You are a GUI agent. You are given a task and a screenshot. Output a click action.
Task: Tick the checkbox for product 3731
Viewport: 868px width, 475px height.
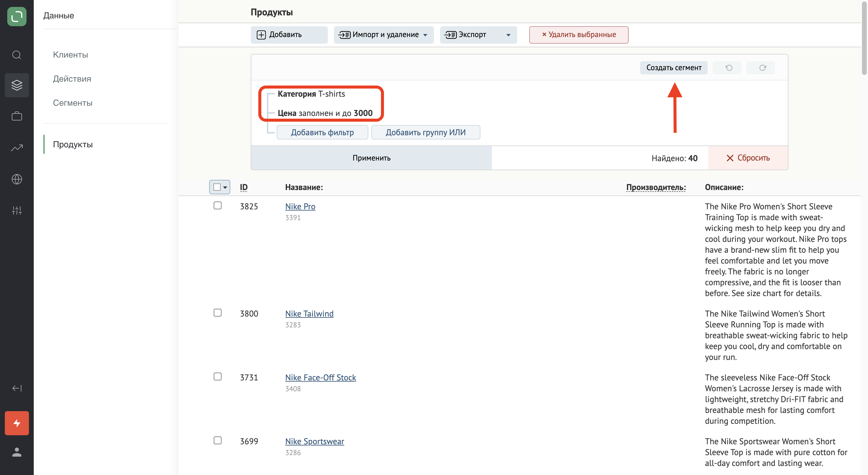[218, 377]
